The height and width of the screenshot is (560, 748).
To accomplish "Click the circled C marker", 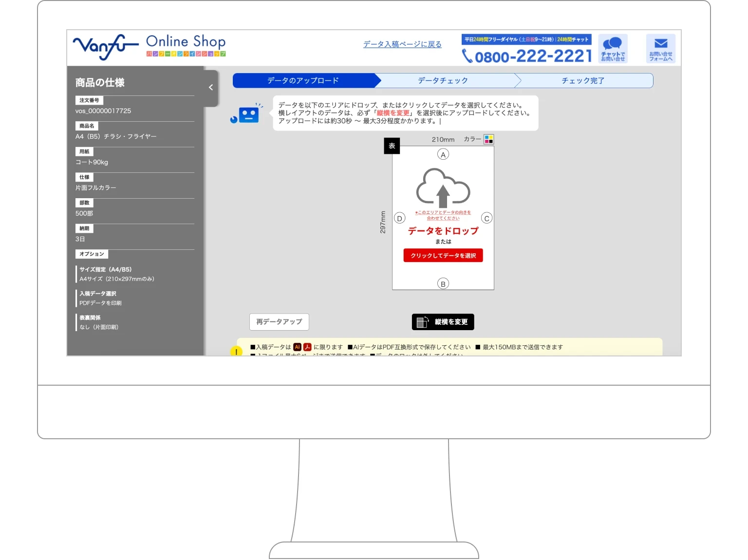I will point(486,218).
